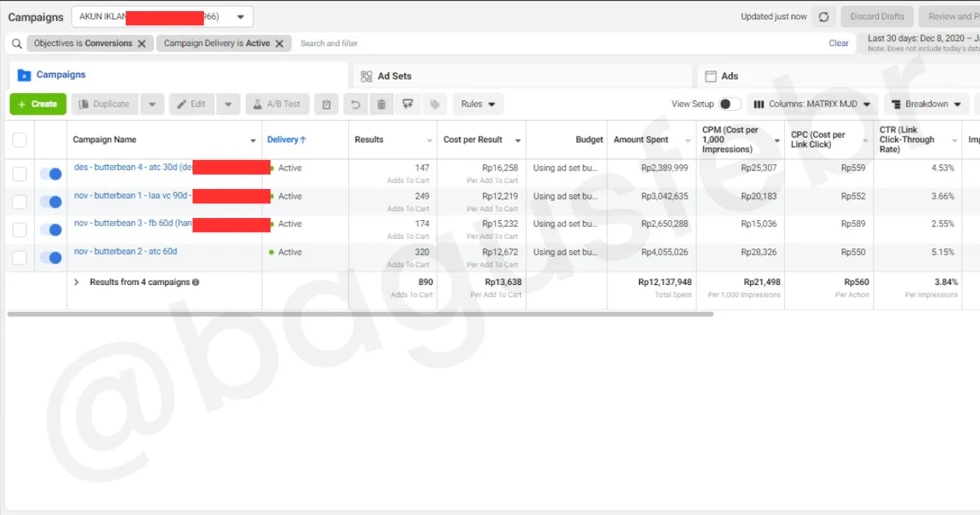Screen dimensions: 980x515
Task: Open the Columns: MATRIX MJD dropdown
Action: pos(813,104)
